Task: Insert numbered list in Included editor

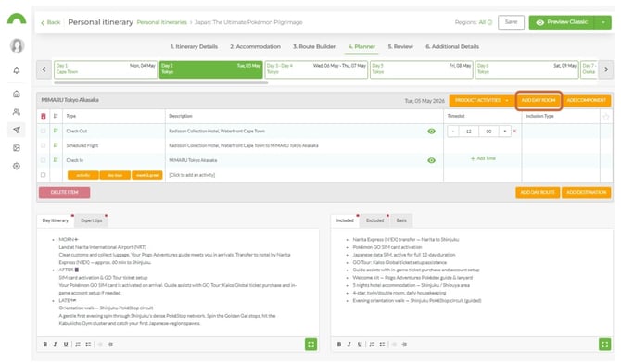Action: click(372, 345)
